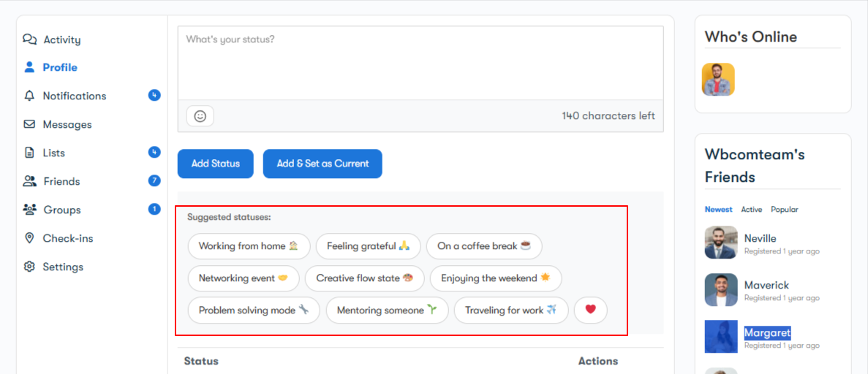
Task: Click the online member avatar thumbnail
Action: coord(718,79)
